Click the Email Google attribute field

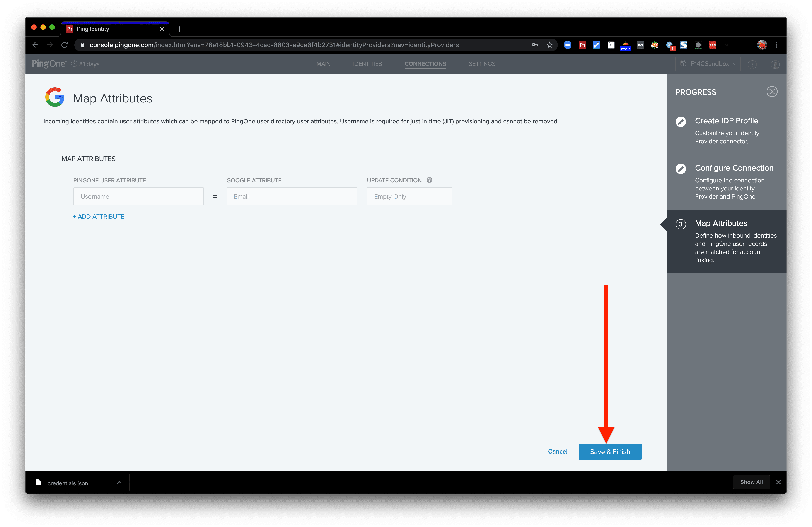(x=292, y=196)
